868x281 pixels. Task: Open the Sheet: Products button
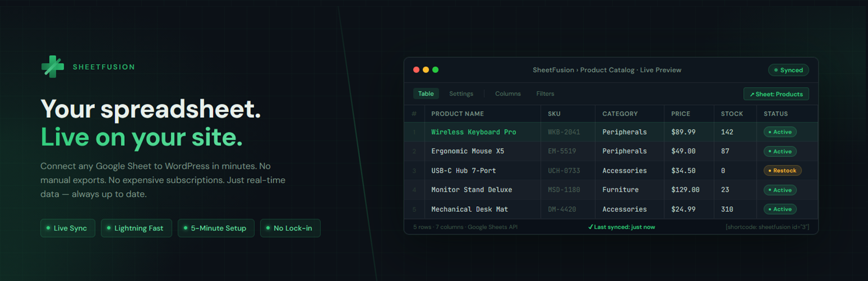(776, 94)
